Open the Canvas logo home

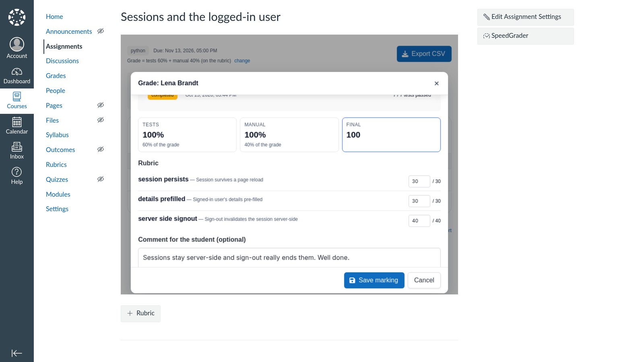17,17
